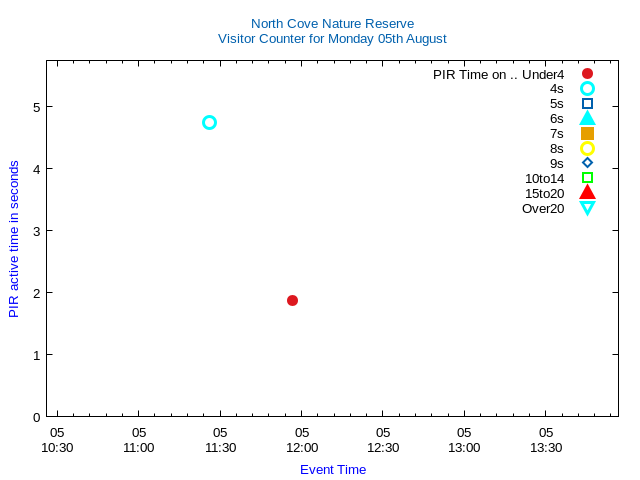Click the 10:30 x-axis tick label

coord(57,441)
